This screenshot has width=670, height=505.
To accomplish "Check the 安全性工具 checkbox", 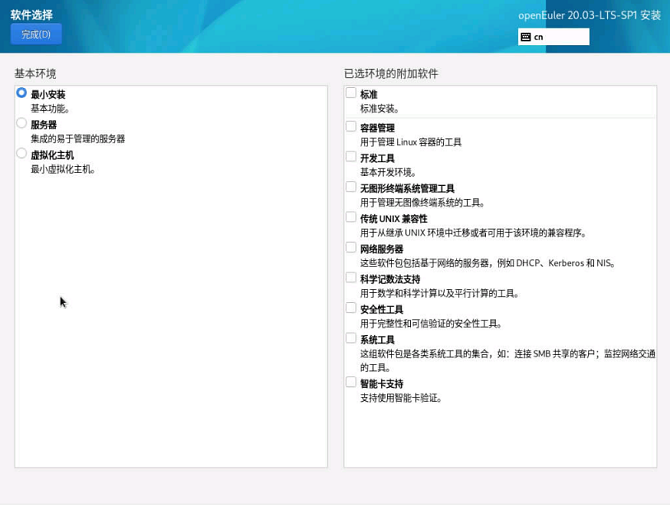I will [x=351, y=308].
